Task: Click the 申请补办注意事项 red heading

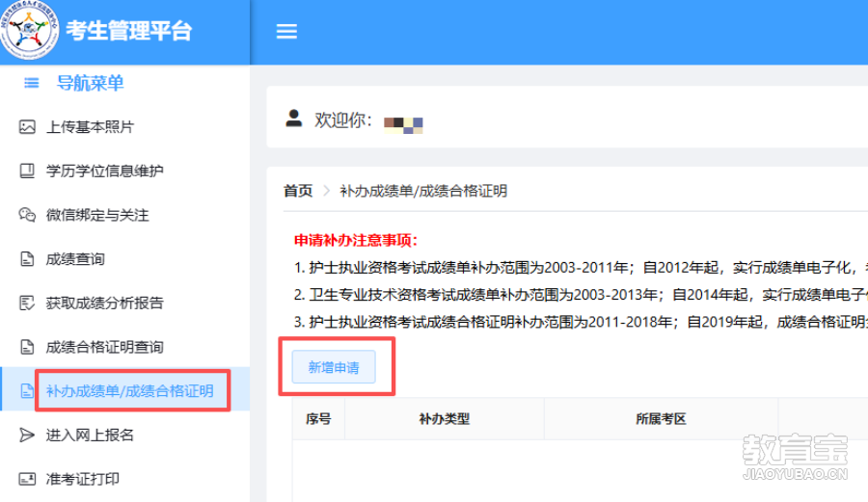Action: click(x=355, y=240)
